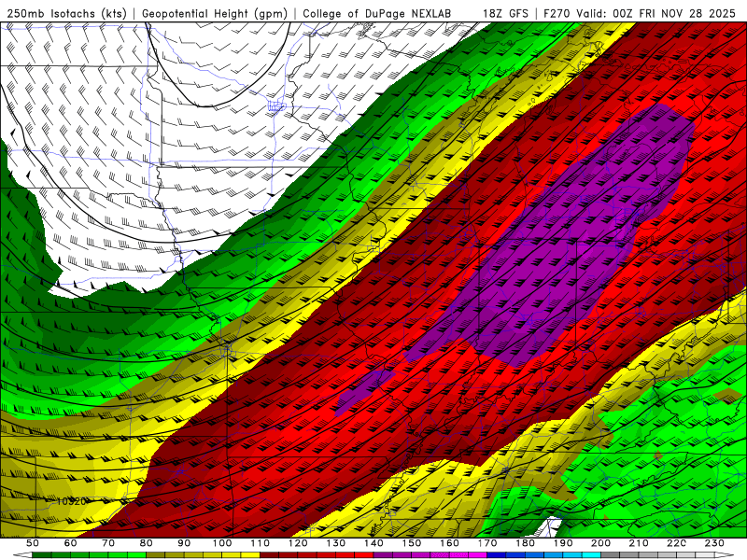The height and width of the screenshot is (560, 747).
Task: Click the 'College of DuPage NEXLAB' header text
Action: tap(377, 14)
